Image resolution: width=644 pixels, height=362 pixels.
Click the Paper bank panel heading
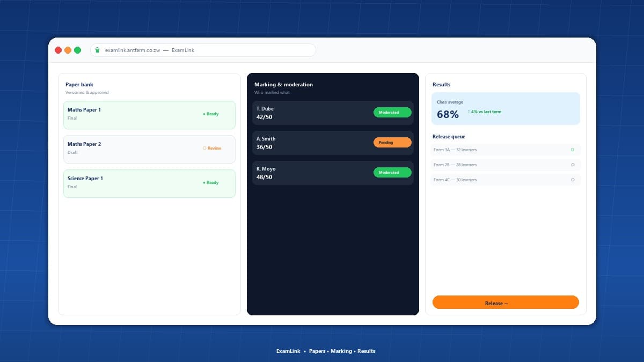coord(79,85)
